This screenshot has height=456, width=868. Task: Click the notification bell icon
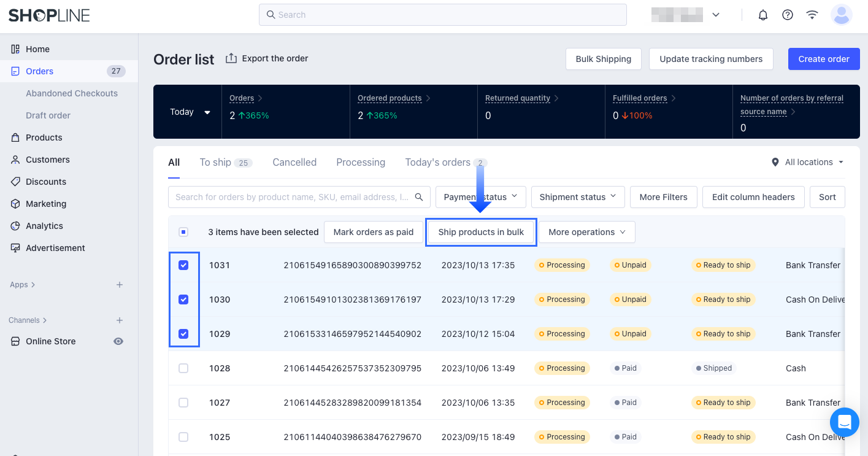763,15
